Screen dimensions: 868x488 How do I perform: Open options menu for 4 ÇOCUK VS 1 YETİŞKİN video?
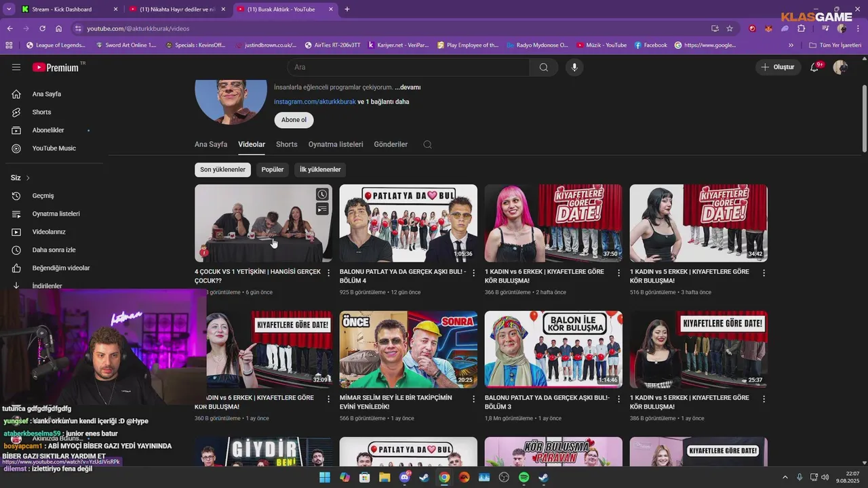click(x=328, y=272)
